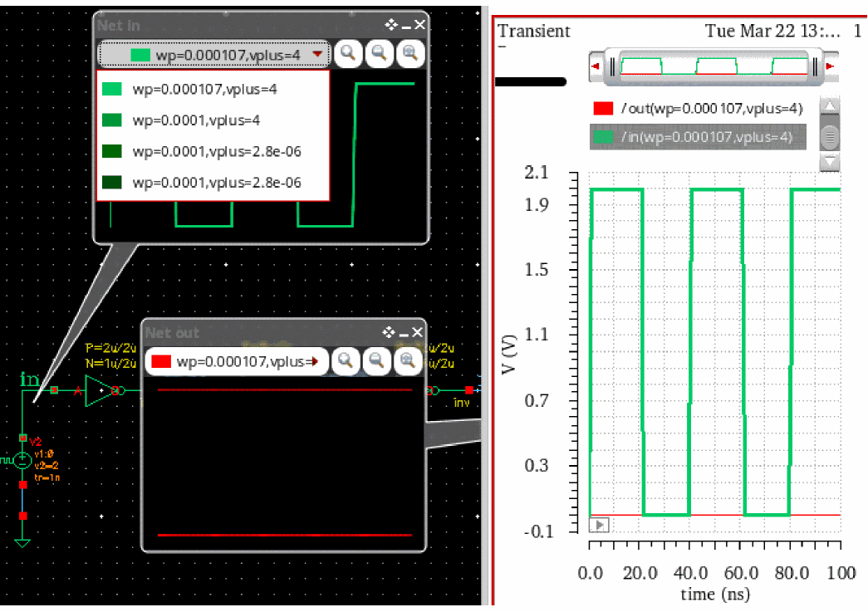Click overview waveform thumbnail strip
868x612 pixels.
click(714, 66)
